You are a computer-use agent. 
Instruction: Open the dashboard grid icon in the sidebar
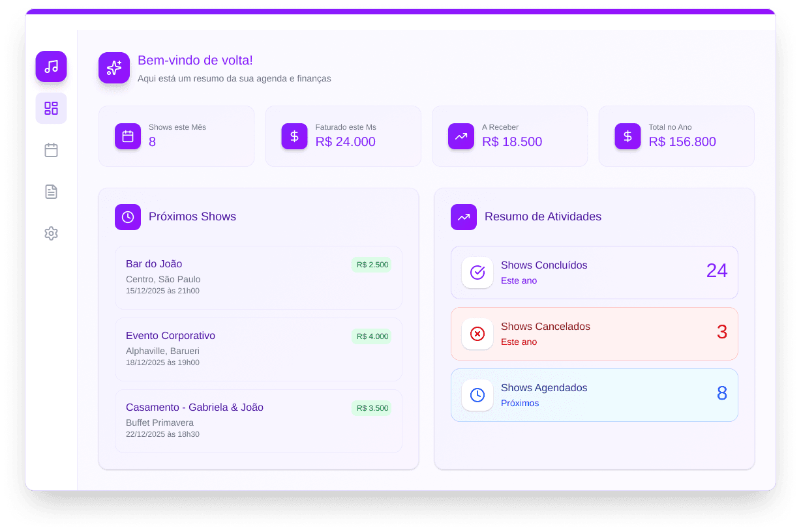[51, 108]
